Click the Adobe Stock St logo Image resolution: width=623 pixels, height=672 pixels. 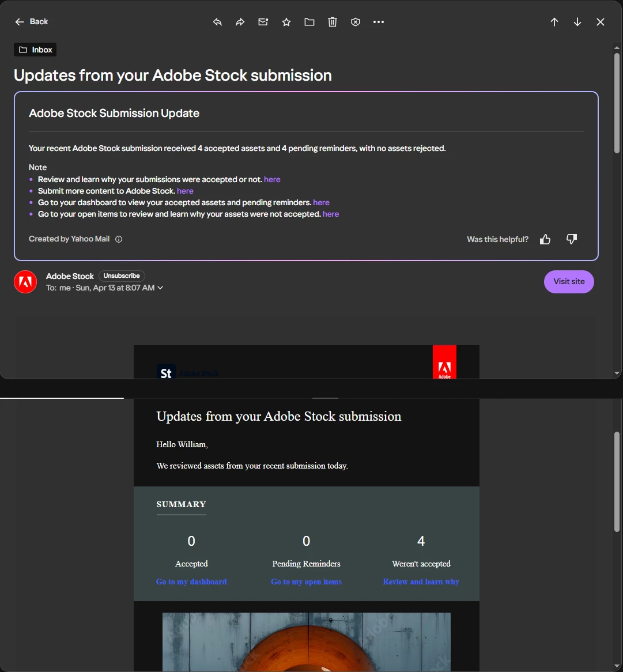[x=166, y=372]
